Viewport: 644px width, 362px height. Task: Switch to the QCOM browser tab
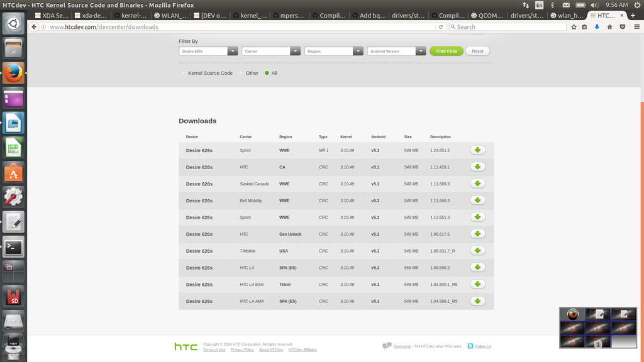tap(487, 15)
